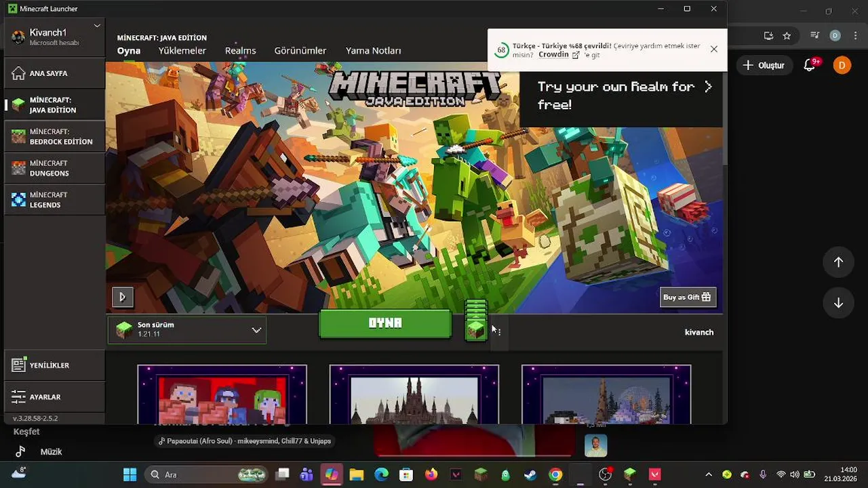
Task: Click the green OYNA play button
Action: click(x=385, y=323)
